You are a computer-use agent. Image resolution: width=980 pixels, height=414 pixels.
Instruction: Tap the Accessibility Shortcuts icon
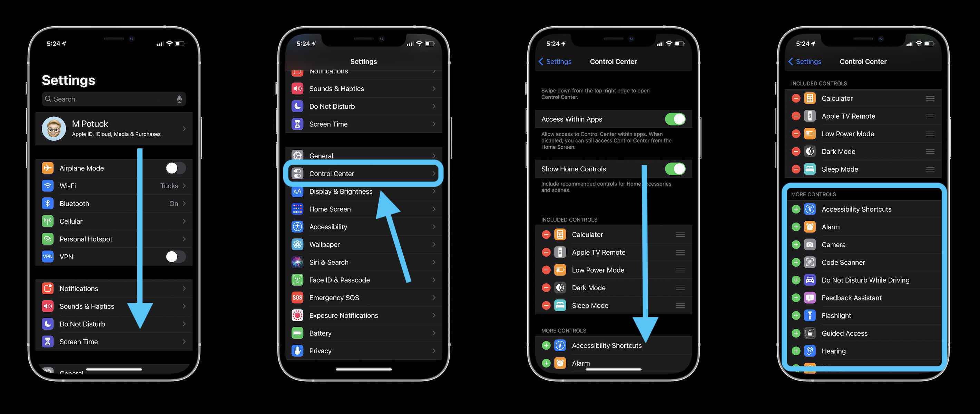click(810, 209)
